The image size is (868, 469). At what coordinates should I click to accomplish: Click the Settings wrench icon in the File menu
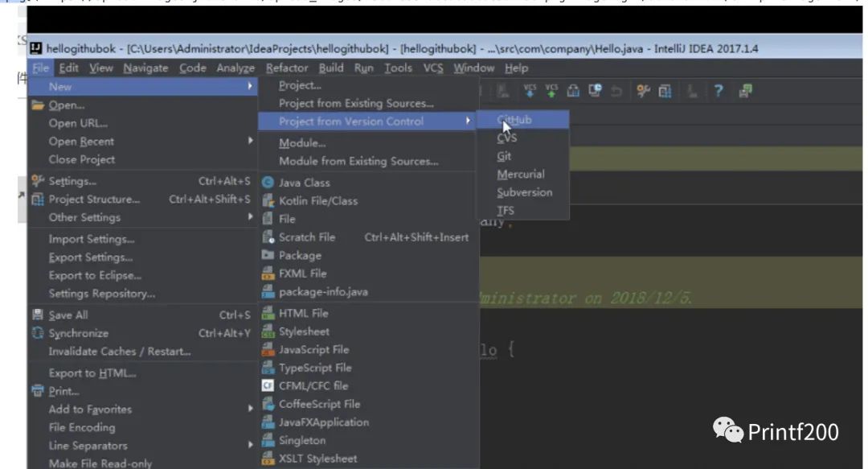tap(38, 181)
